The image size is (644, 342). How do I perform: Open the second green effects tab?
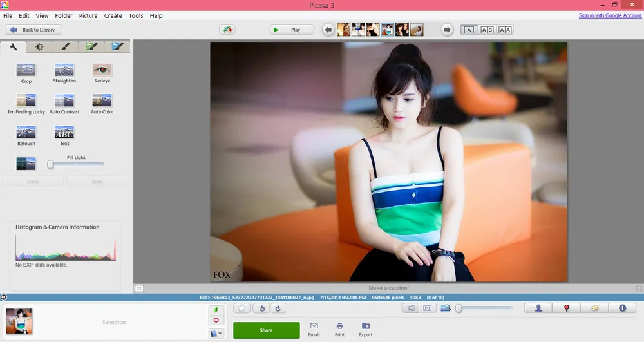click(x=91, y=47)
